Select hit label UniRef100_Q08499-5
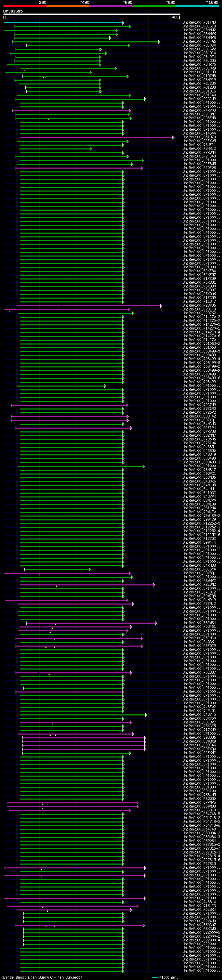Image resolution: width=222 pixels, height=980 pixels. tap(201, 351)
